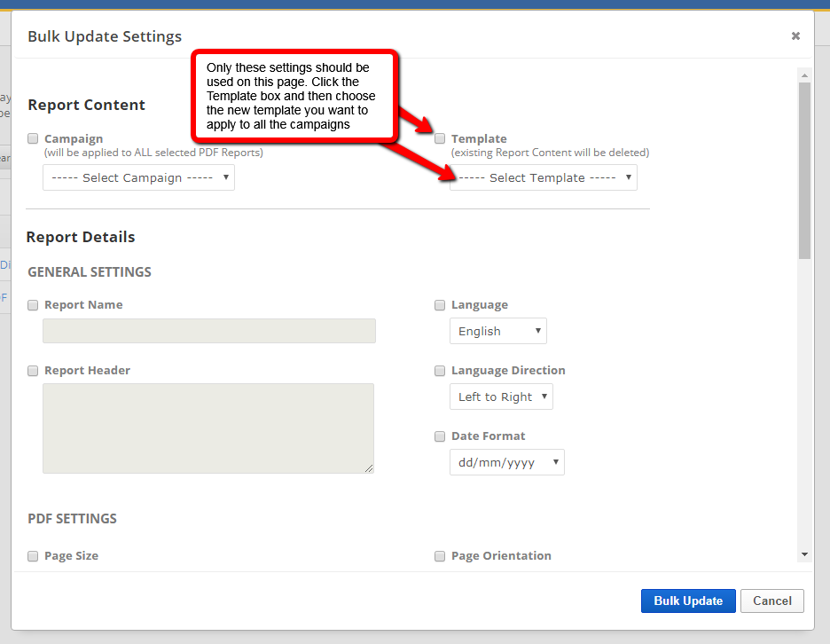Click the Cancel button
The height and width of the screenshot is (644, 830).
click(771, 601)
